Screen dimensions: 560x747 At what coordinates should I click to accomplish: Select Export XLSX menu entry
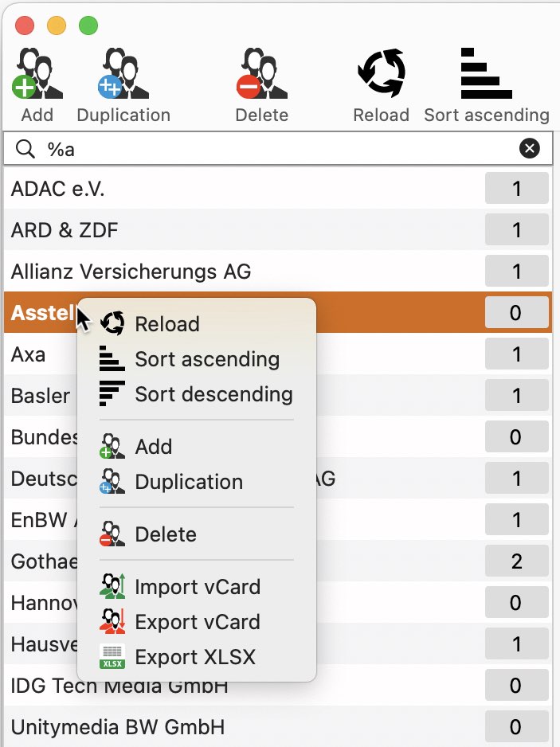196,658
